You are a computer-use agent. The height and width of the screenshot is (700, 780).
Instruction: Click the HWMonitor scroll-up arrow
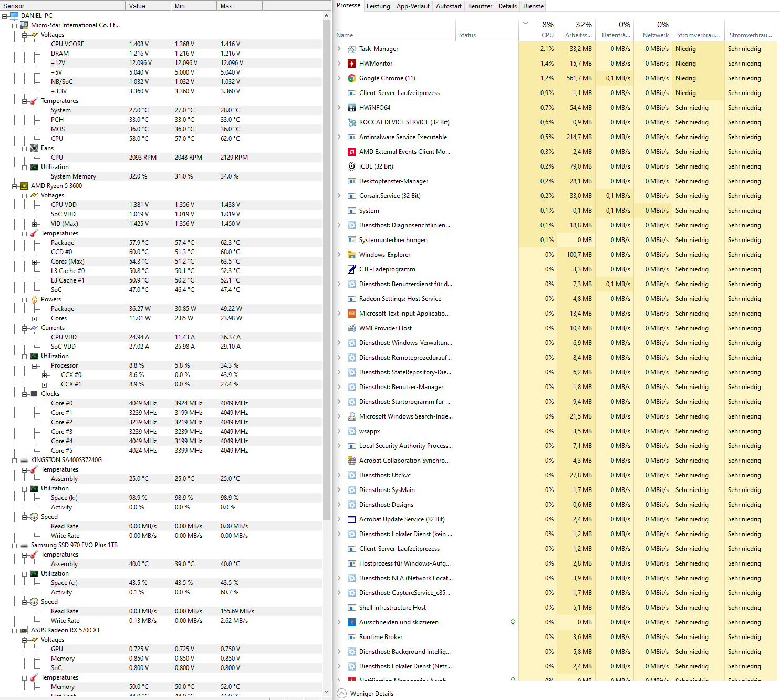point(326,16)
